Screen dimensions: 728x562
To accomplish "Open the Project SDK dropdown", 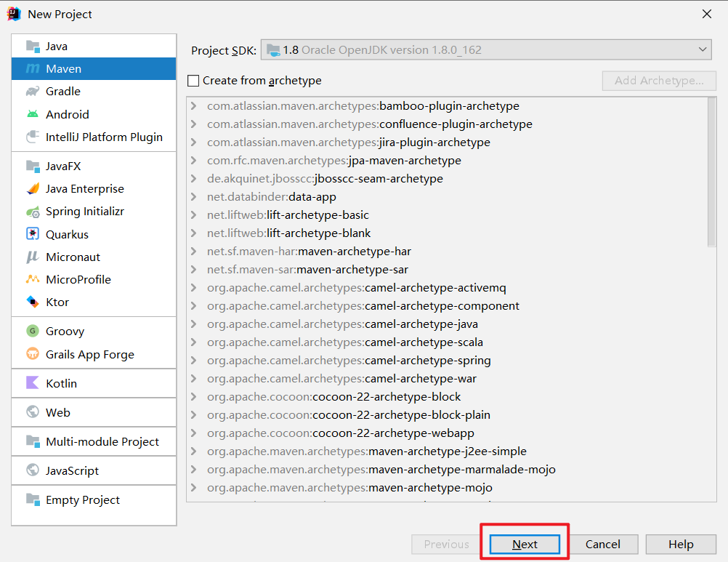I will [x=486, y=49].
